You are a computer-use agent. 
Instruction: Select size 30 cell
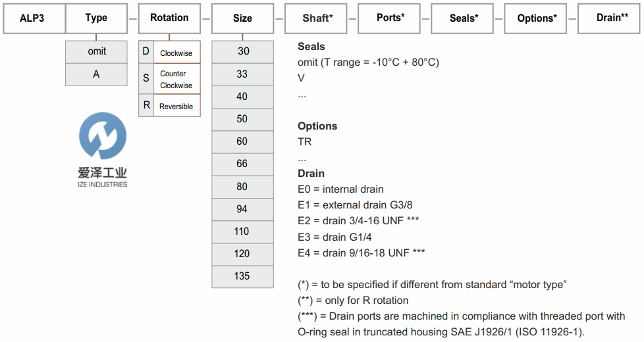pos(242,51)
